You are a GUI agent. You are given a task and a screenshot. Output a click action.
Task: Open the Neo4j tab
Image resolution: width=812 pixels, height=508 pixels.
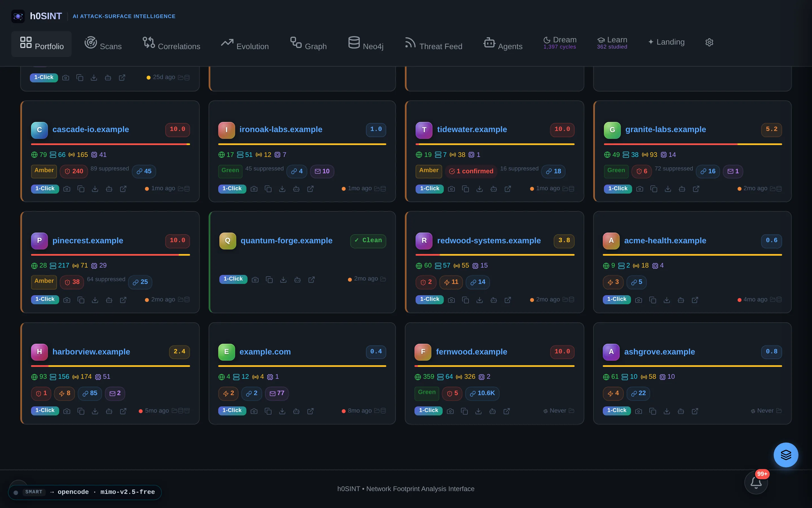366,44
